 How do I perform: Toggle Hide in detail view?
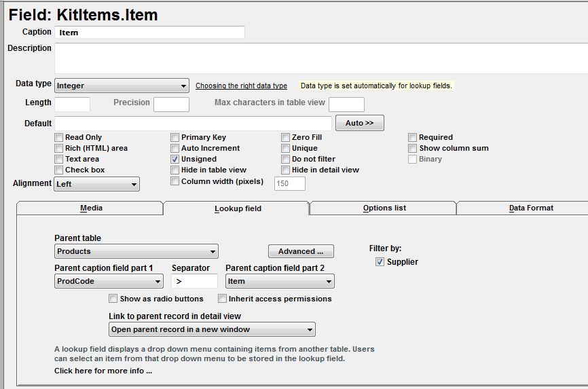tap(285, 170)
